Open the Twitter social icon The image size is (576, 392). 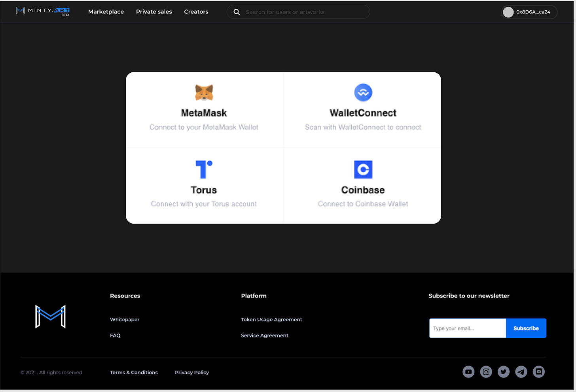(504, 372)
